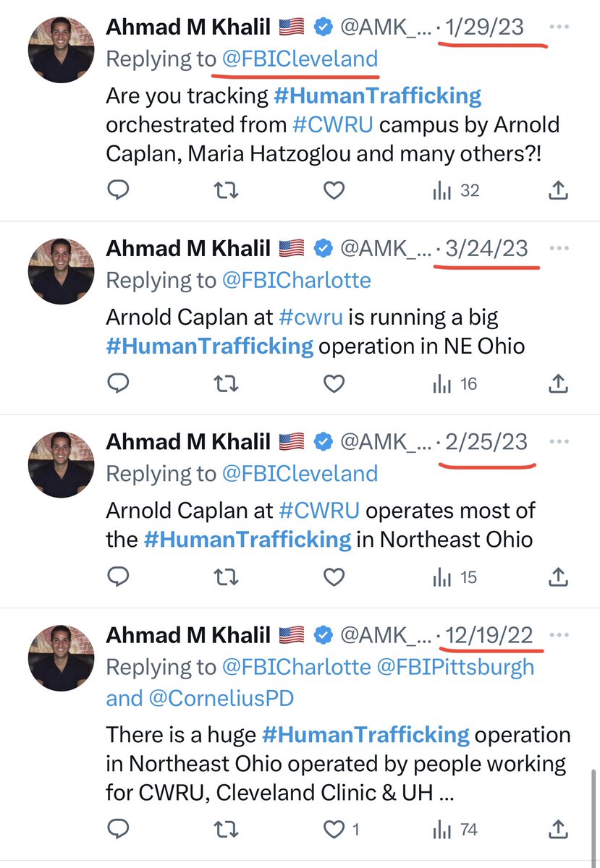View analytics showing 74 views
This screenshot has width=600, height=868.
(x=456, y=829)
